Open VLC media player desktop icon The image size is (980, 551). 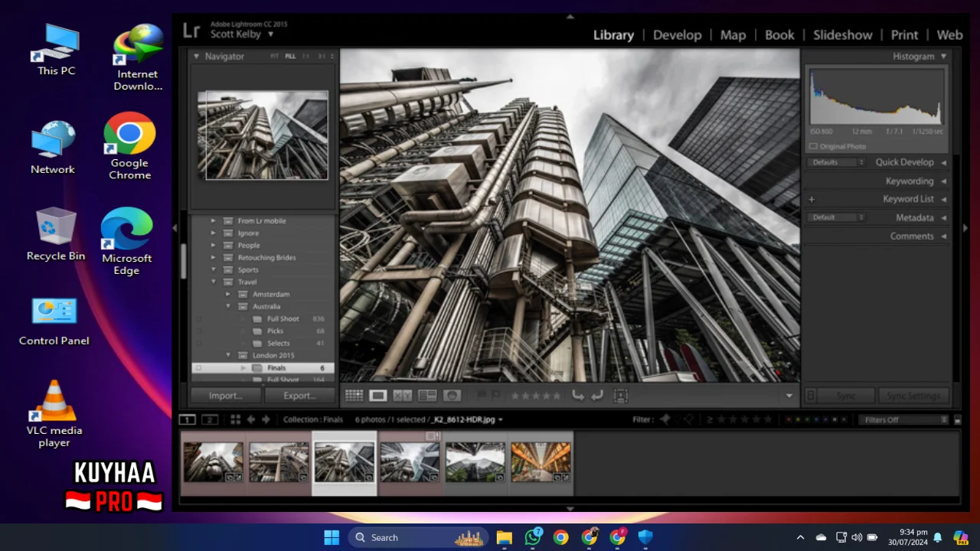54,413
